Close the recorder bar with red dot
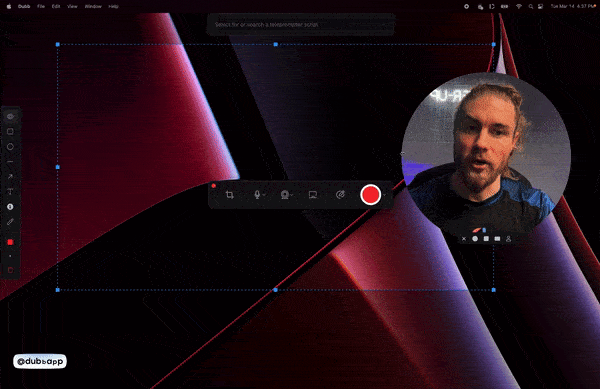The height and width of the screenshot is (389, 600). [214, 186]
